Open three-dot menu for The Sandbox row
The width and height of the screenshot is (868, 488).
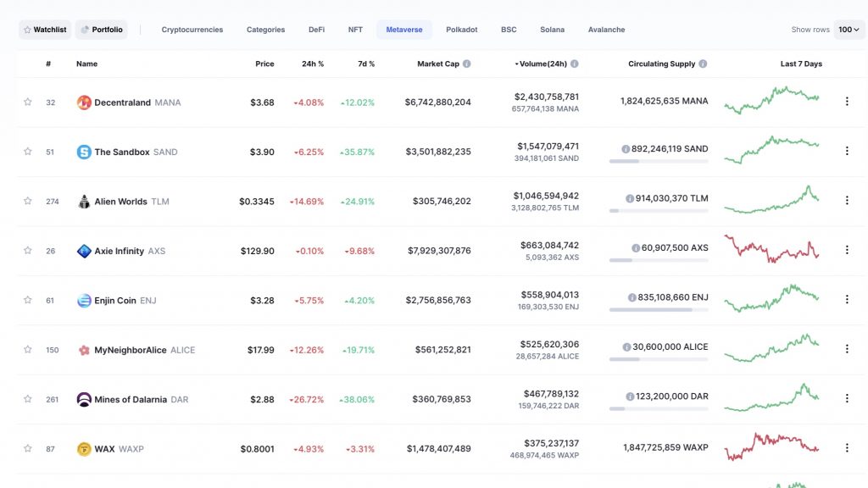[x=847, y=151]
